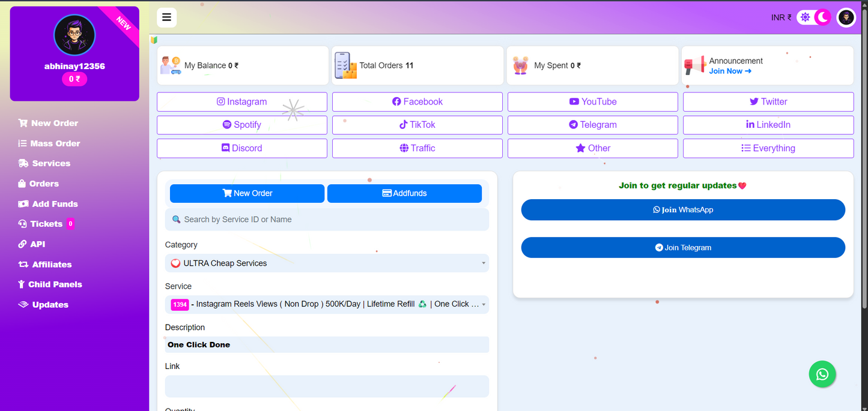Open Mass Order in the sidebar
868x411 pixels.
(49, 143)
